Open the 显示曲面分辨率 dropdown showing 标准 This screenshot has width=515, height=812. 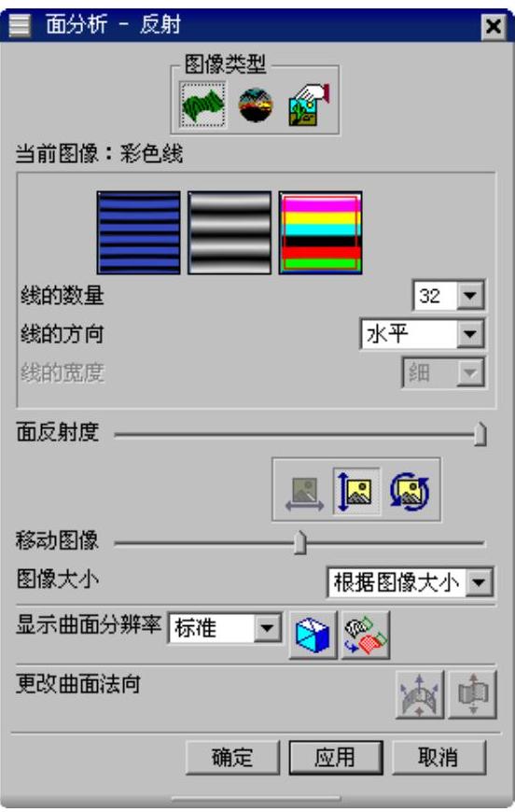click(x=225, y=628)
